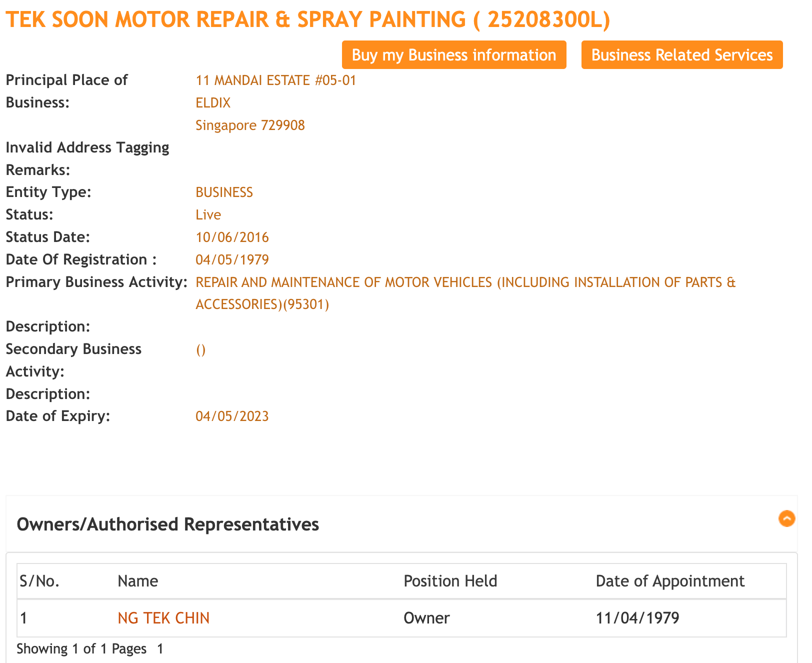Click the Position Held column header
Viewport: 812px width, 663px height.
tap(450, 581)
